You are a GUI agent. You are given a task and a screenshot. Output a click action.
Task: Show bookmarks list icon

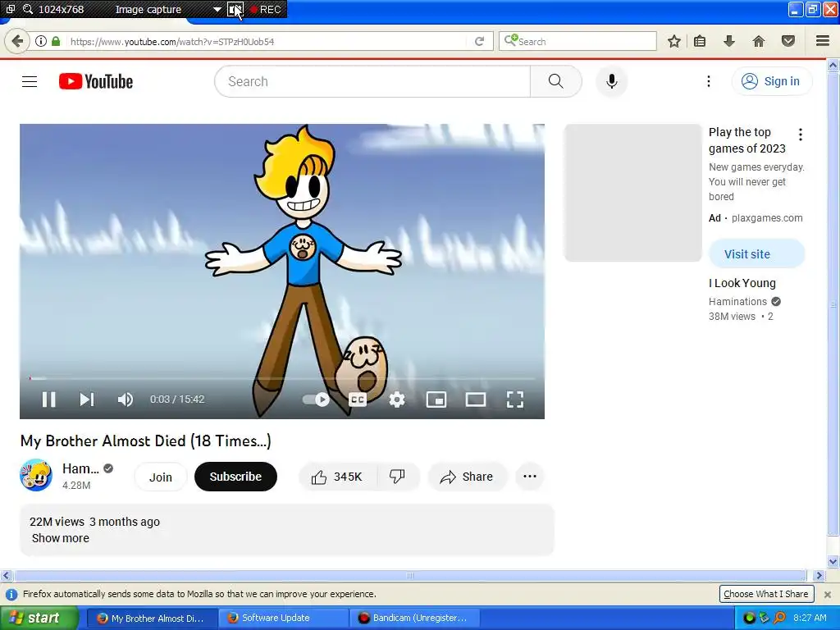[699, 41]
